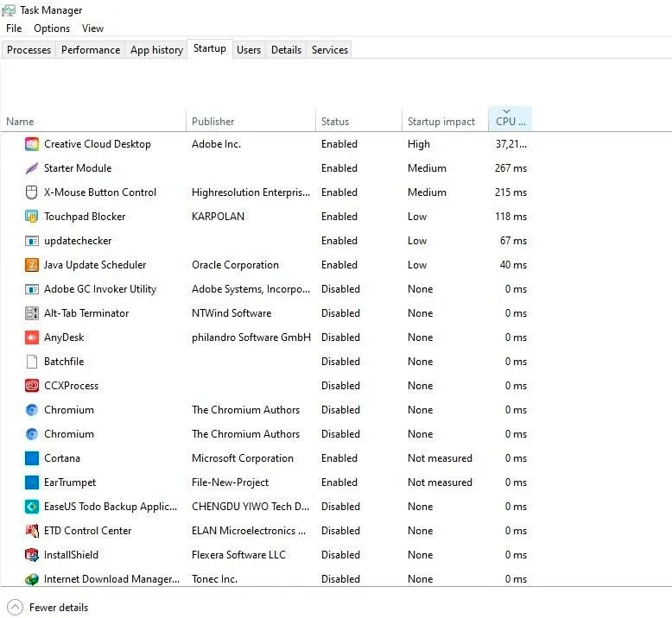Select the Touchpad Blocker icon

32,217
